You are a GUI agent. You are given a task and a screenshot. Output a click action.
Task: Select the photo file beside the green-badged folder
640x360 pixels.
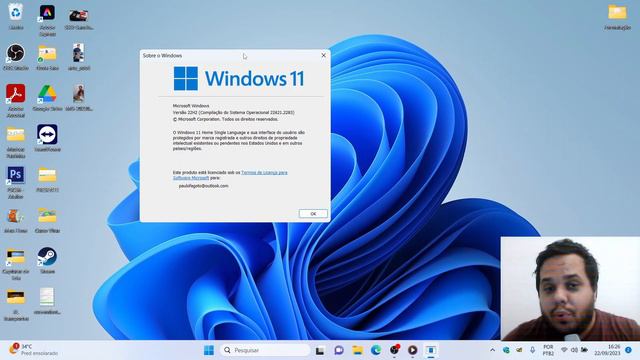(79, 57)
